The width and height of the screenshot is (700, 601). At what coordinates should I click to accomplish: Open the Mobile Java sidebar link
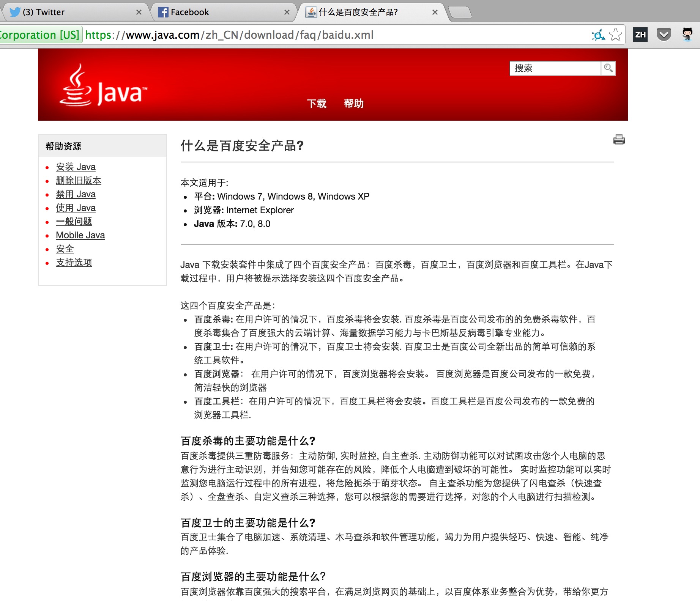coord(80,235)
